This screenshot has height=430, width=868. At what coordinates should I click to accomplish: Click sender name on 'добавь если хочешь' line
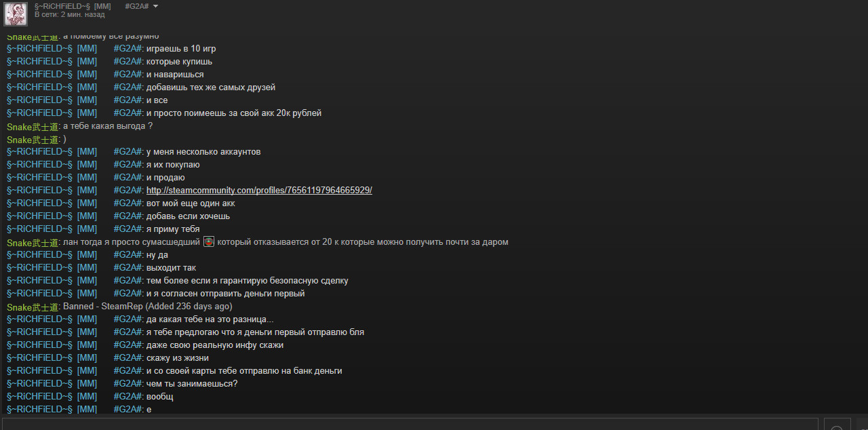pyautogui.click(x=75, y=216)
